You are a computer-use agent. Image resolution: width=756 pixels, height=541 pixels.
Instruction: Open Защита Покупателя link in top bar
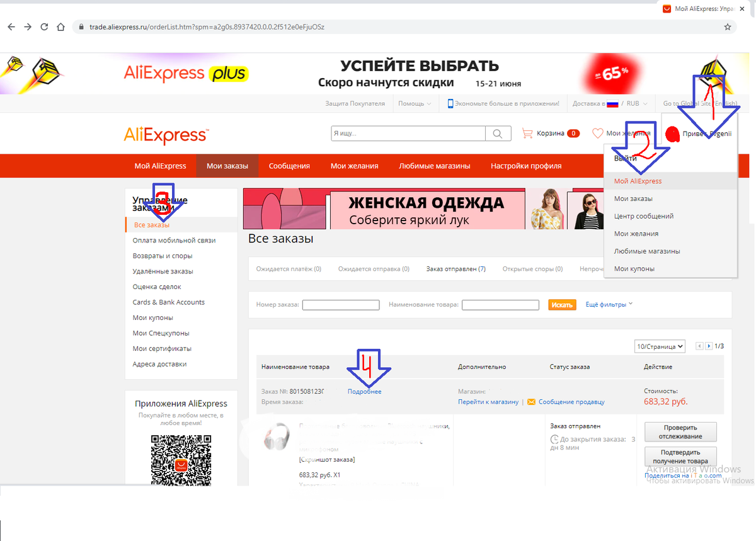click(x=355, y=103)
